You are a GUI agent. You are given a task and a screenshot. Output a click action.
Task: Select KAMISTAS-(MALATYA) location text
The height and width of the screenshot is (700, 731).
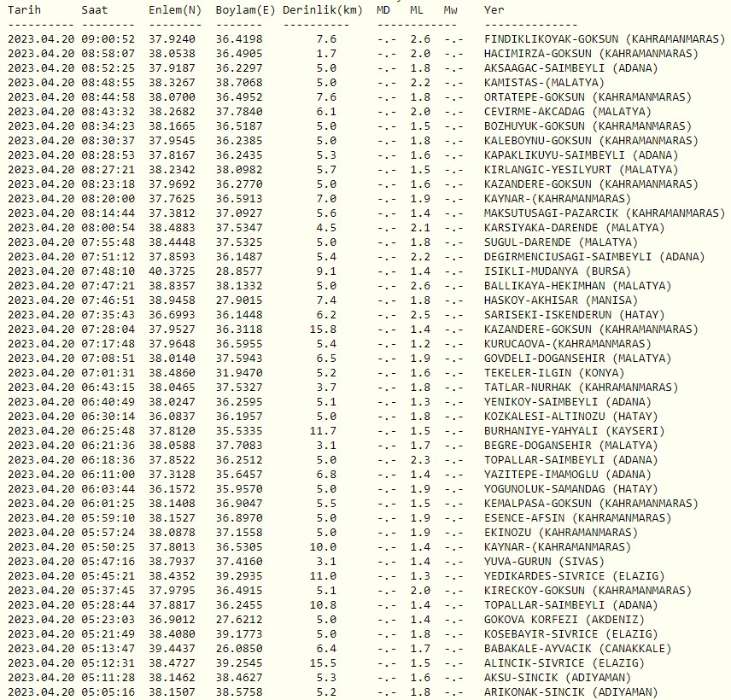click(x=544, y=83)
